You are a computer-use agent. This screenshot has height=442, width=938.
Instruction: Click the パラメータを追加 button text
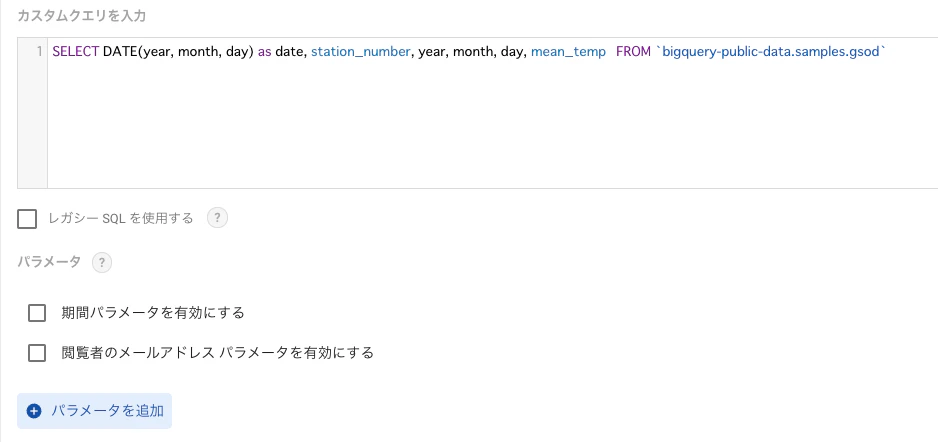coord(107,411)
